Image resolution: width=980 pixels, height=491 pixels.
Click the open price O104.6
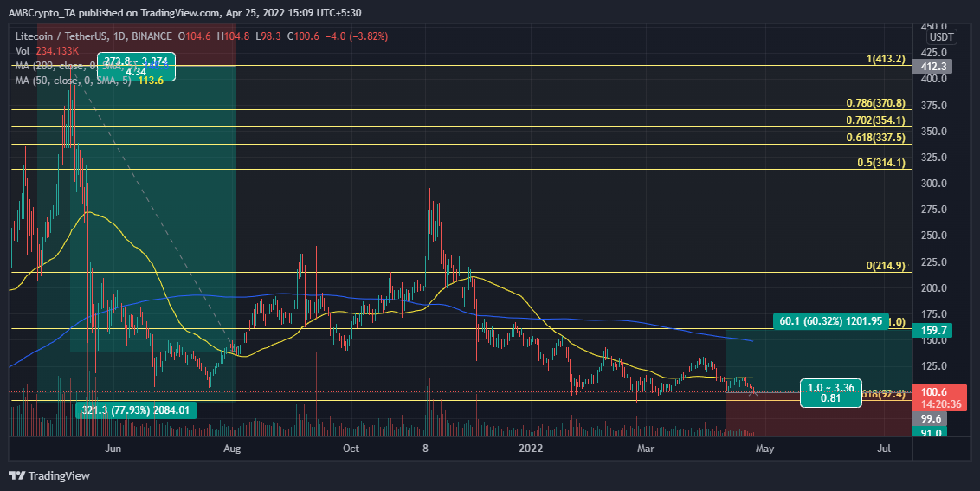[195, 36]
